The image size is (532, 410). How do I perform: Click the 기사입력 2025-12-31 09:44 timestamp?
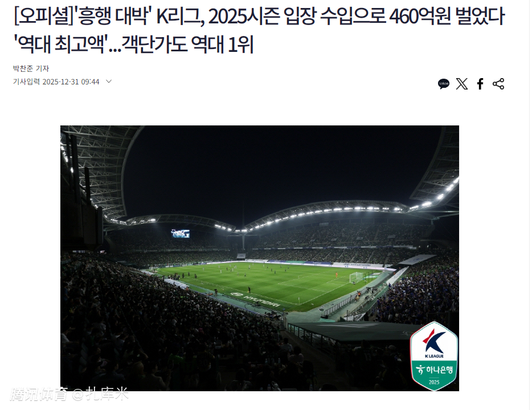(x=56, y=82)
